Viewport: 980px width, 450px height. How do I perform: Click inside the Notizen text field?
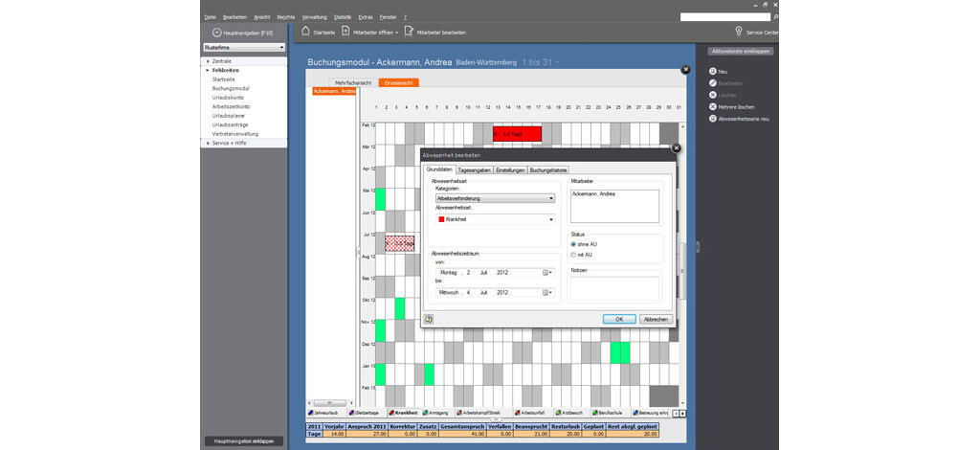click(614, 289)
